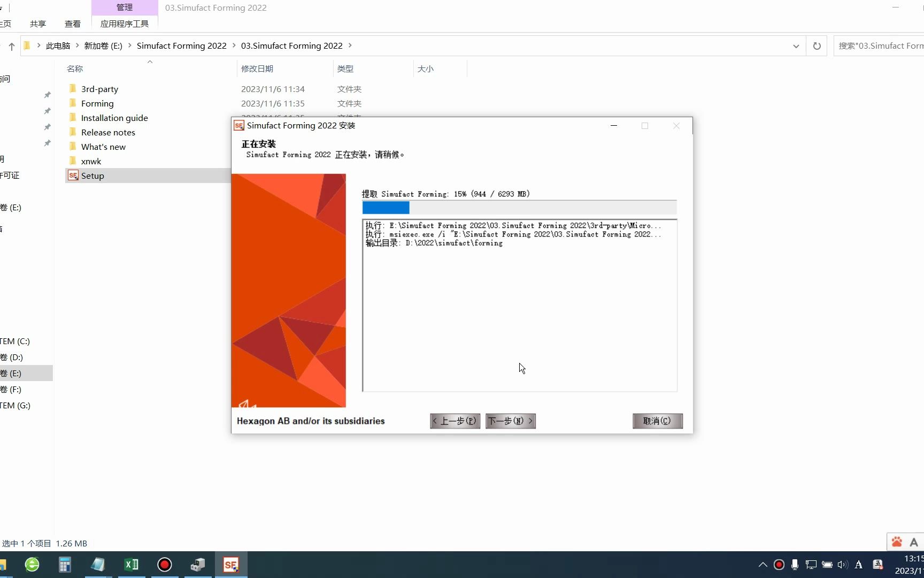Click the Simufact Forming 2022 breadcrumb segment
This screenshot has height=578, width=924.
[182, 46]
